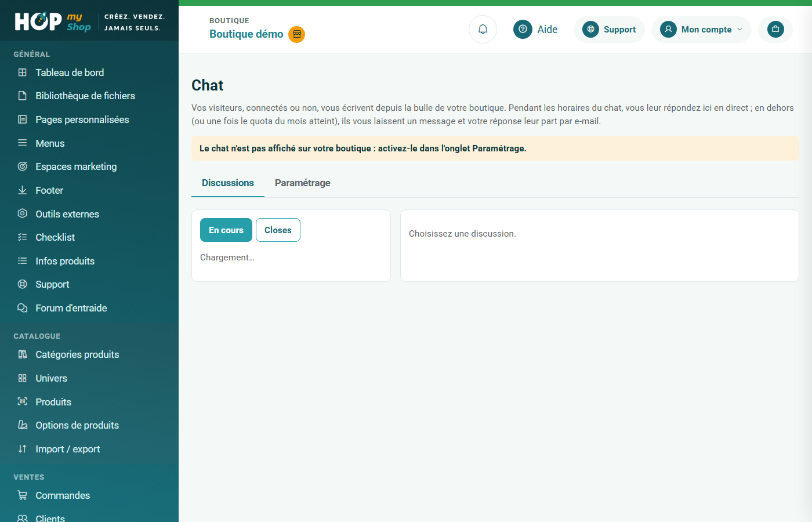Image resolution: width=812 pixels, height=522 pixels.
Task: Expand the Mon compte dropdown
Action: pyautogui.click(x=701, y=29)
